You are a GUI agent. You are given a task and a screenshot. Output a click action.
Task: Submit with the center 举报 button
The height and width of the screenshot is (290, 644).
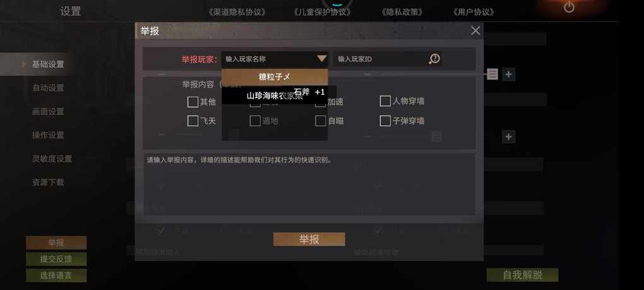point(309,239)
